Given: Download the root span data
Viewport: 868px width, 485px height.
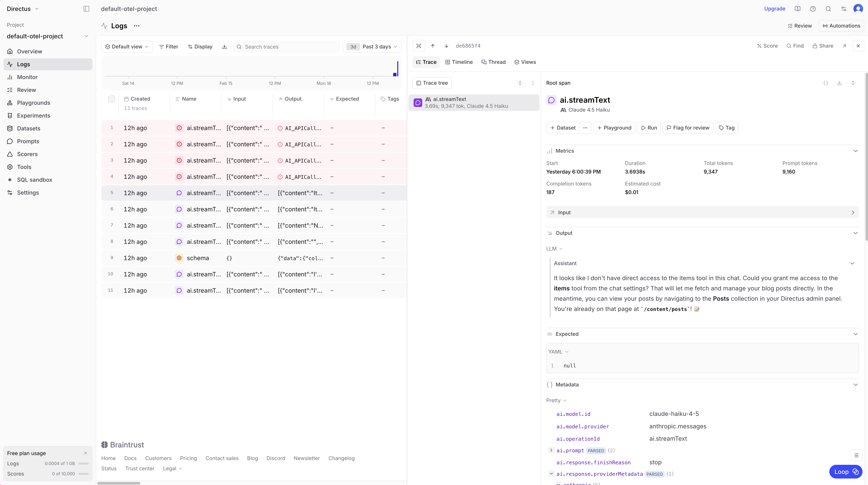Looking at the screenshot, I should coord(839,83).
